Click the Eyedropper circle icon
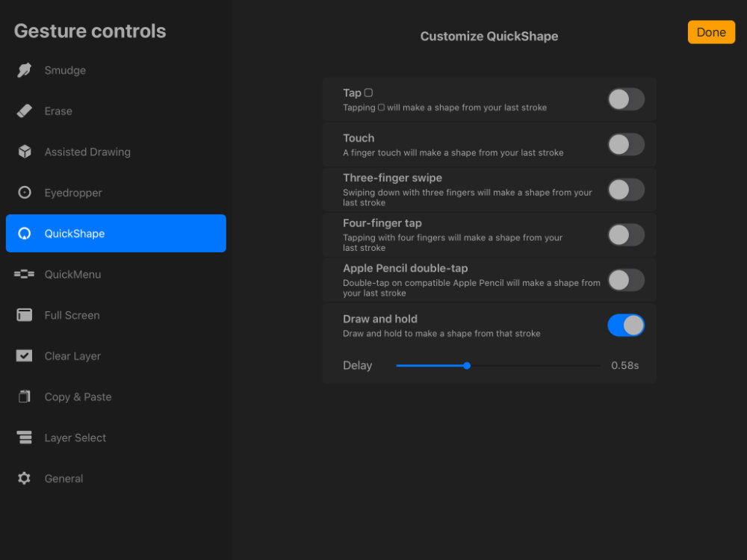Image resolution: width=747 pixels, height=560 pixels. [x=25, y=193]
